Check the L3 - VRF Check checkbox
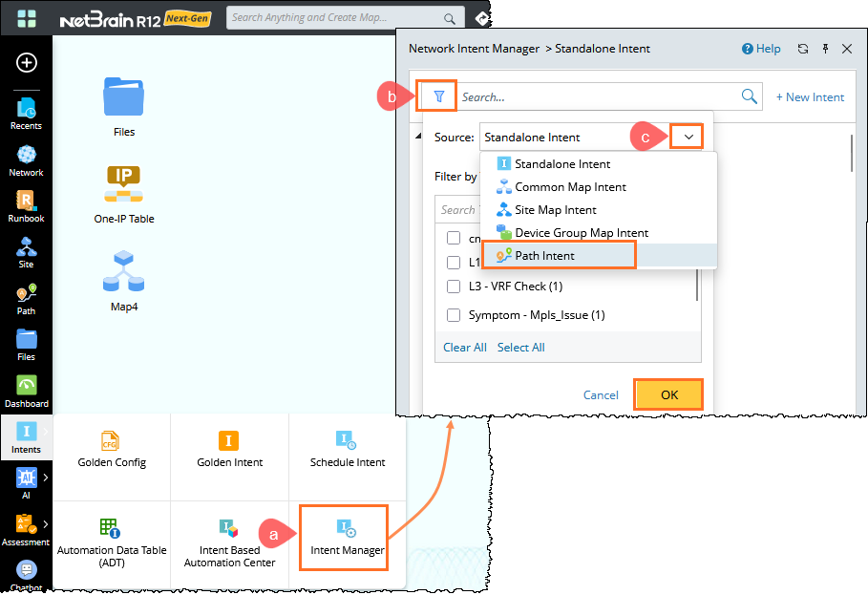This screenshot has width=868, height=595. (x=454, y=287)
